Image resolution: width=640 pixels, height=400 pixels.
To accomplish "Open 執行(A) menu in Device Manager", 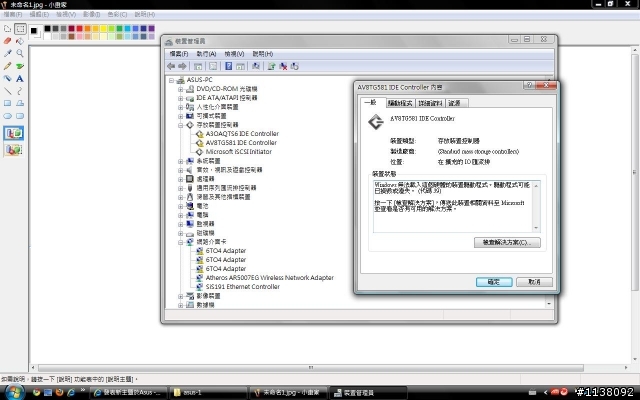I will (x=206, y=54).
